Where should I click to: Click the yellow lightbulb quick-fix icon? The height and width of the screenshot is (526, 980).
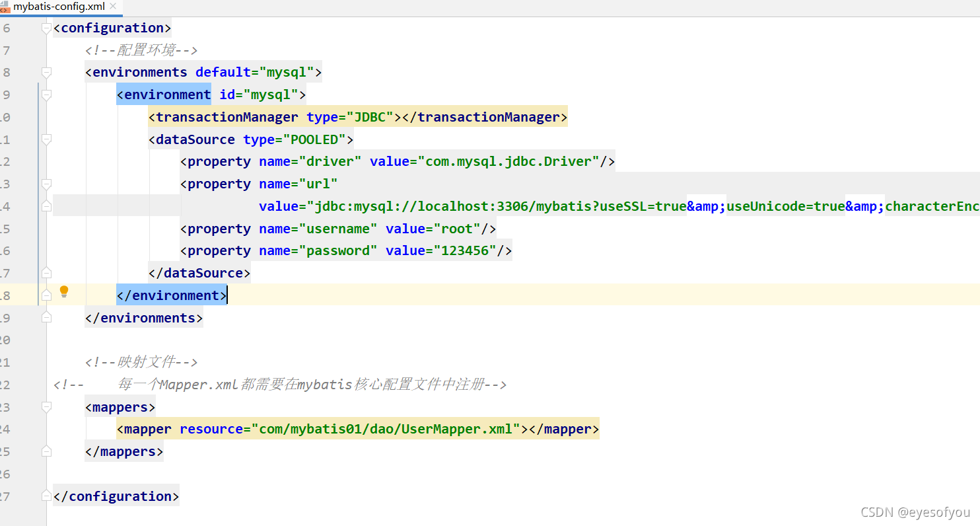point(64,291)
